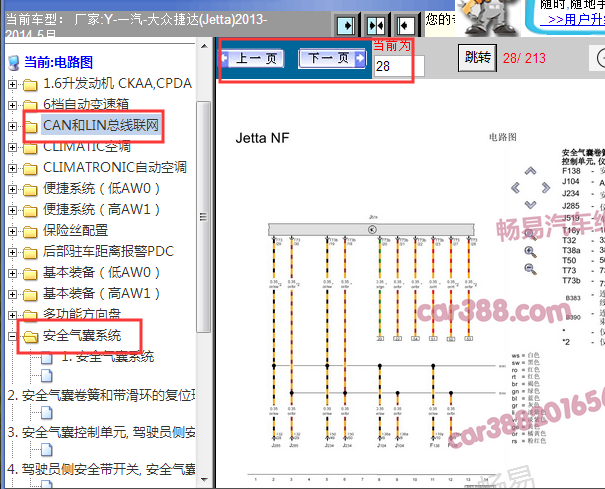Expand the 基本装备(低AW0) node
Image resolution: width=605 pixels, height=489 pixels.
click(x=12, y=273)
